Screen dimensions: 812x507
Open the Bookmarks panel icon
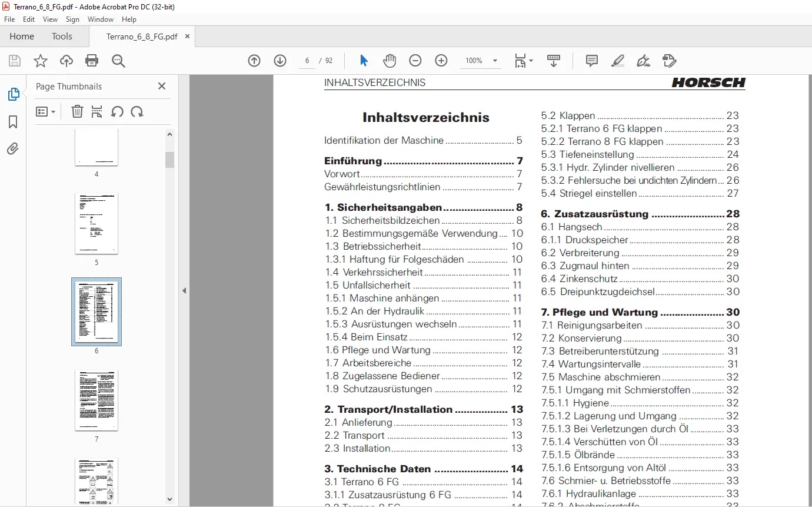13,122
